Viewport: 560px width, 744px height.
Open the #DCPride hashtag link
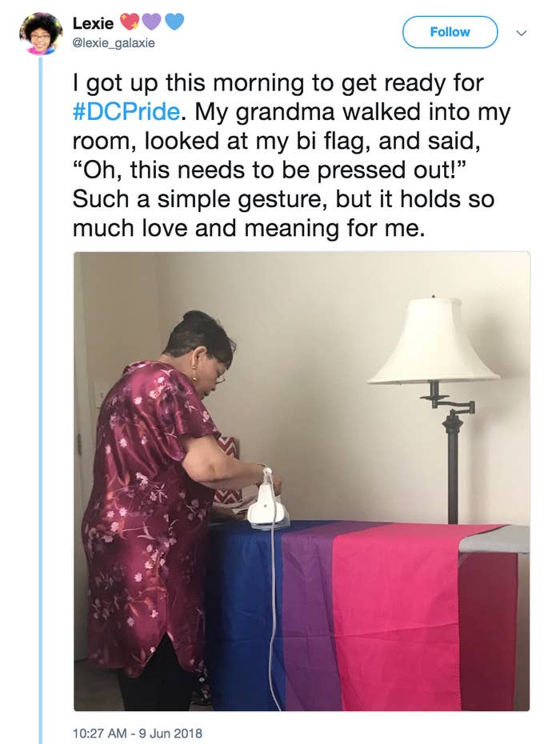pyautogui.click(x=126, y=112)
